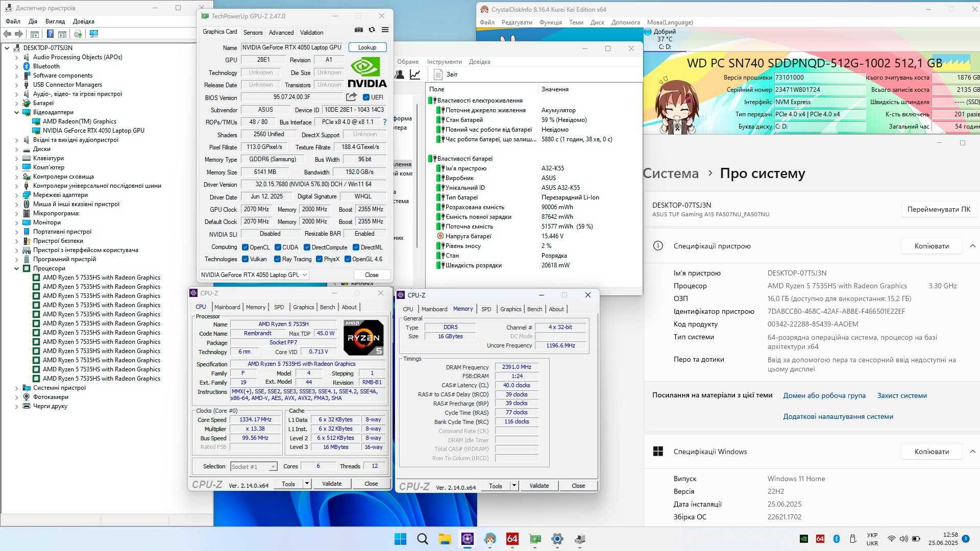Click the Lookup button in GPU-Z

pos(367,47)
